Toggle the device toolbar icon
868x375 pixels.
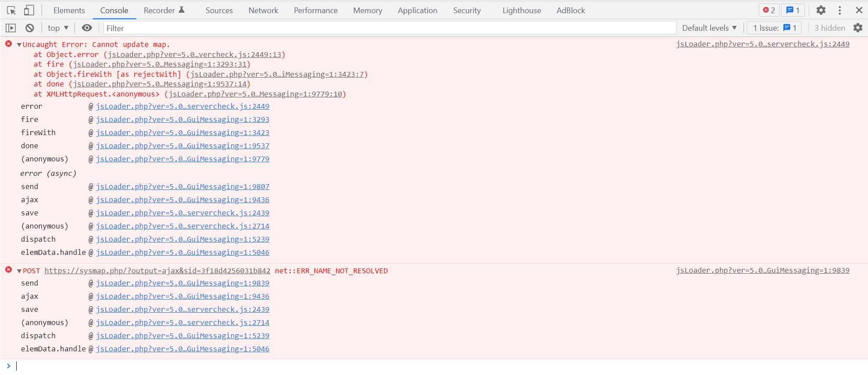tap(29, 10)
